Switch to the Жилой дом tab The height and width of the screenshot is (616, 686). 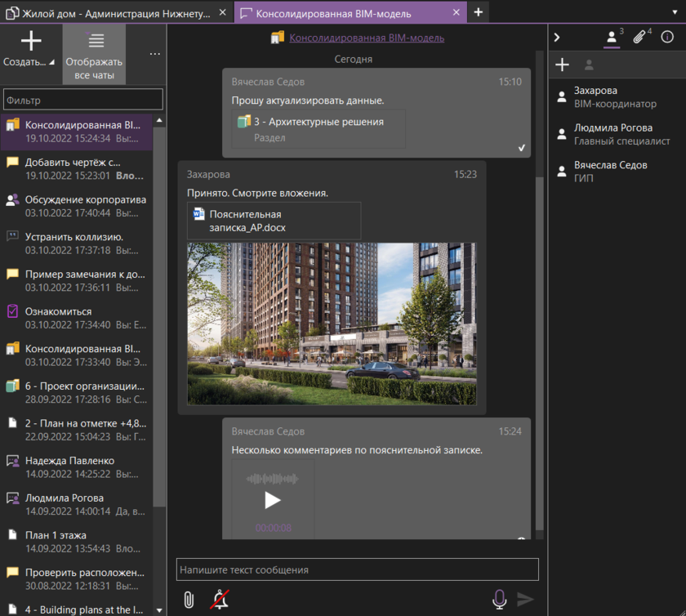tap(115, 13)
